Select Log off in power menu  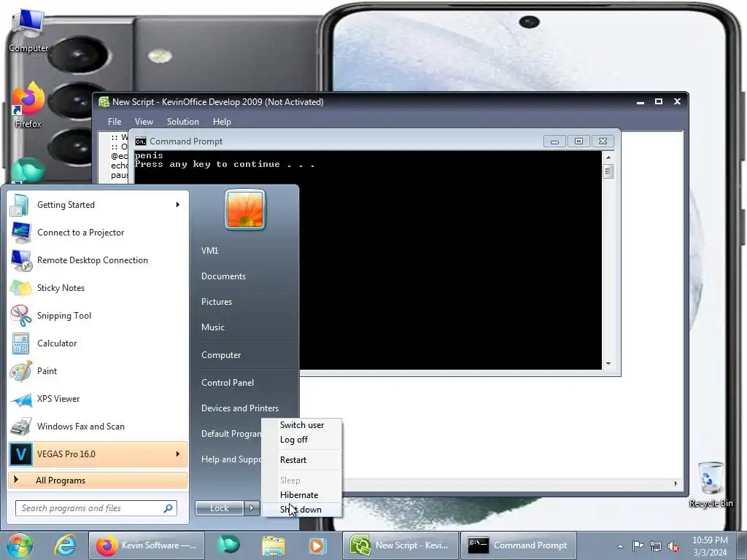point(302,440)
